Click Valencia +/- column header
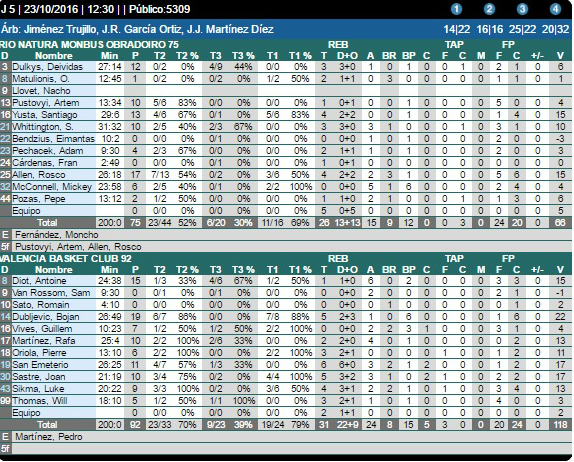 pyautogui.click(x=537, y=270)
